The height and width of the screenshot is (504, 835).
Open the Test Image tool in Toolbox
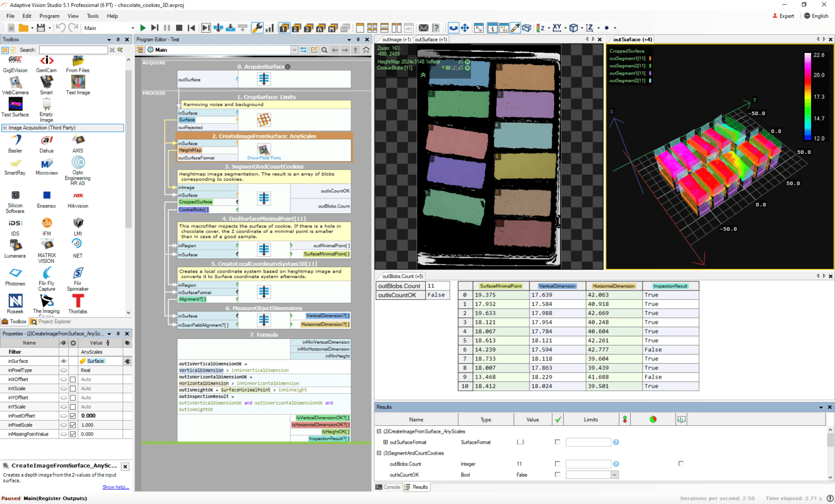coord(77,84)
